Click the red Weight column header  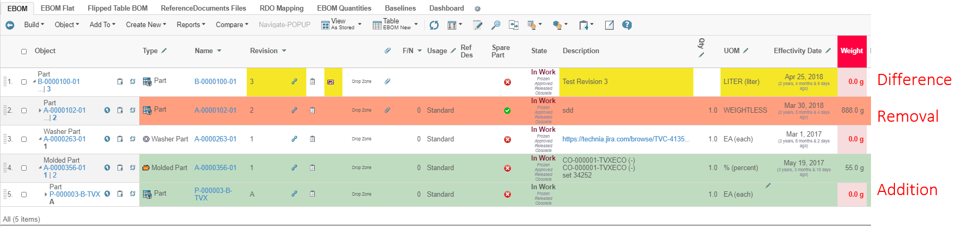pyautogui.click(x=851, y=51)
